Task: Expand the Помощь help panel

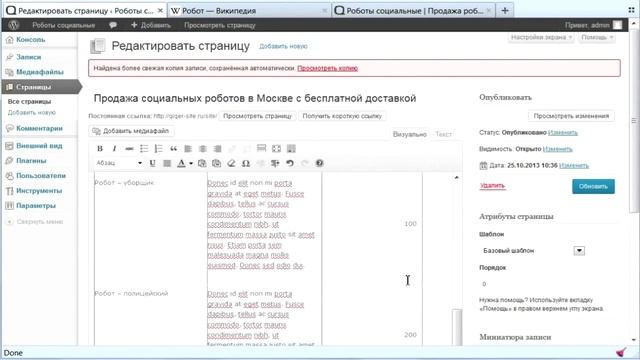Action: coord(597,38)
